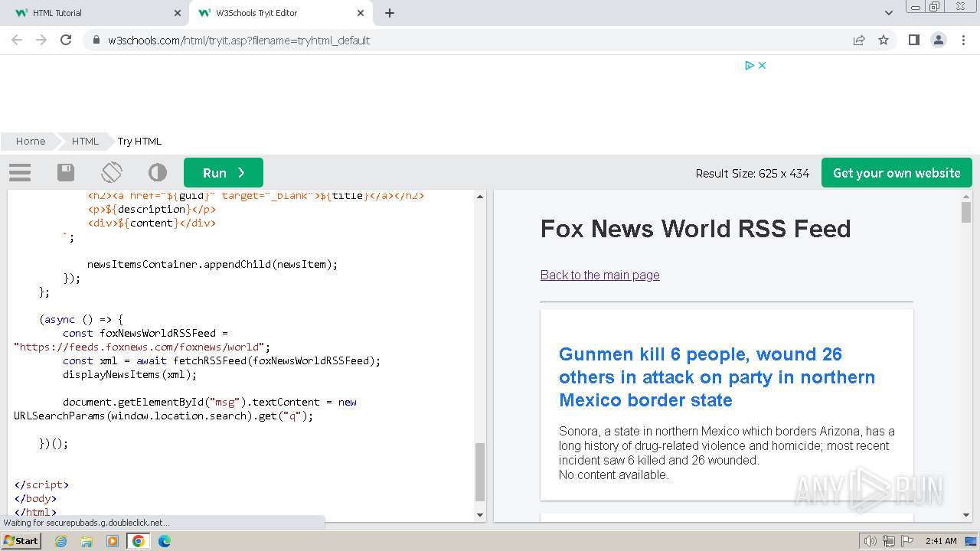Go to HTML breadcrumb
This screenshot has width=980, height=551.
85,141
